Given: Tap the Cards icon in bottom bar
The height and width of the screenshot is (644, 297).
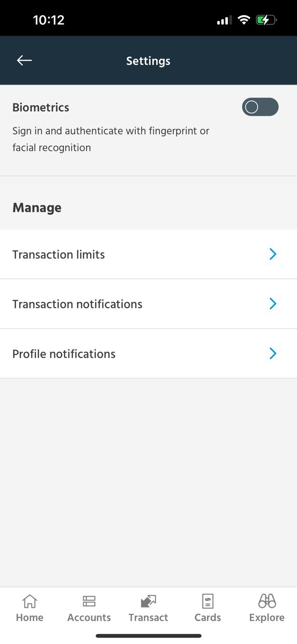Looking at the screenshot, I should [208, 601].
